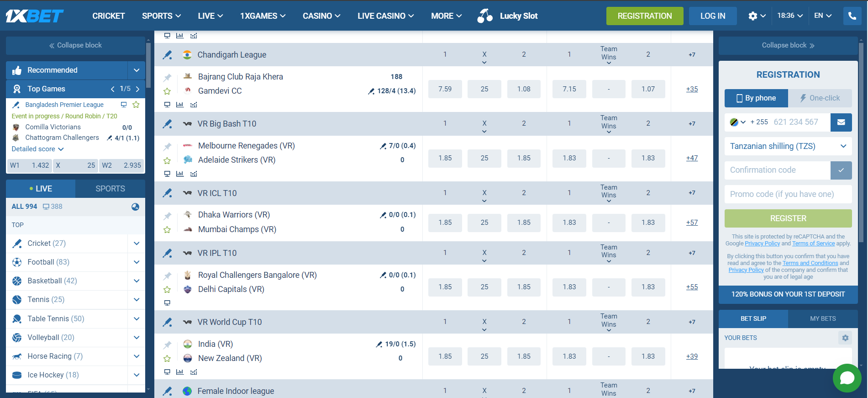The width and height of the screenshot is (868, 398).
Task: Select odds 1.08 for Gamdevi CC win
Action: [x=524, y=89]
